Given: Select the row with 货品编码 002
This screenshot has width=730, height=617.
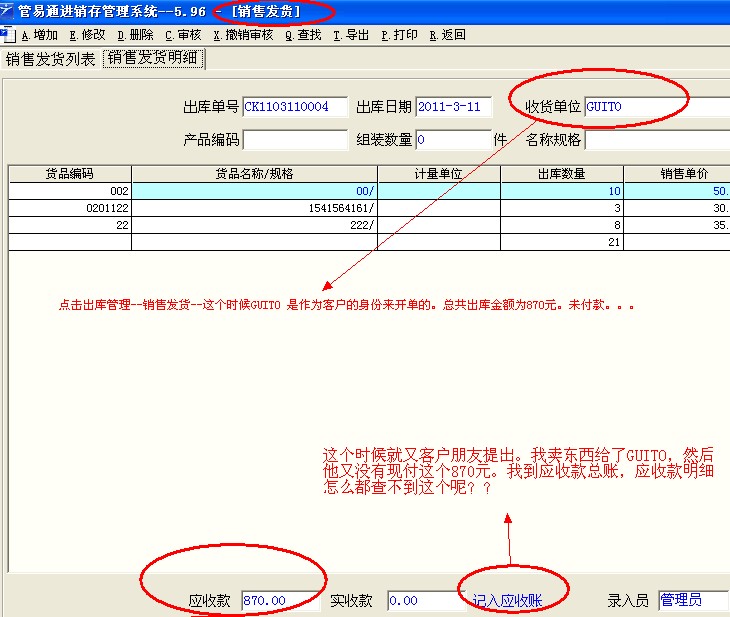Looking at the screenshot, I should [369, 191].
